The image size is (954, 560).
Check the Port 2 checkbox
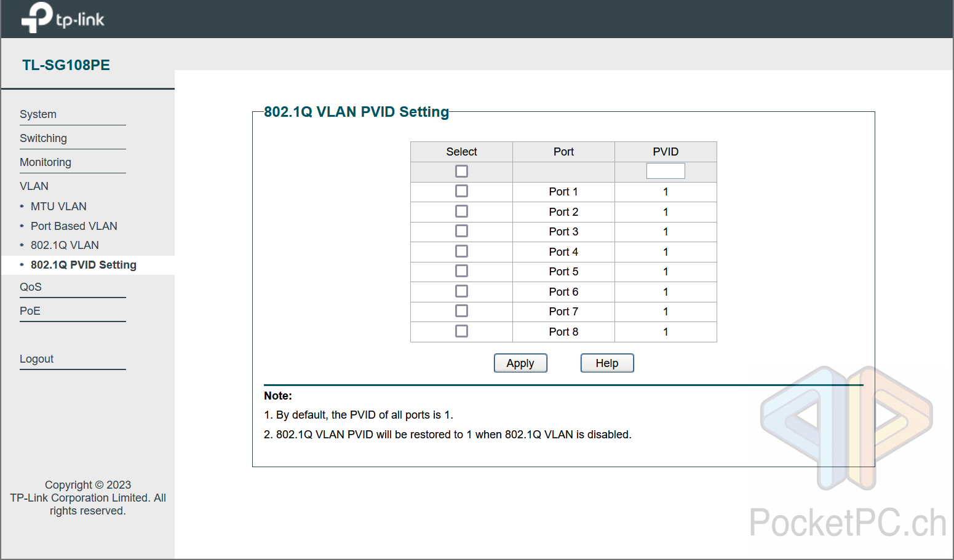tap(461, 211)
